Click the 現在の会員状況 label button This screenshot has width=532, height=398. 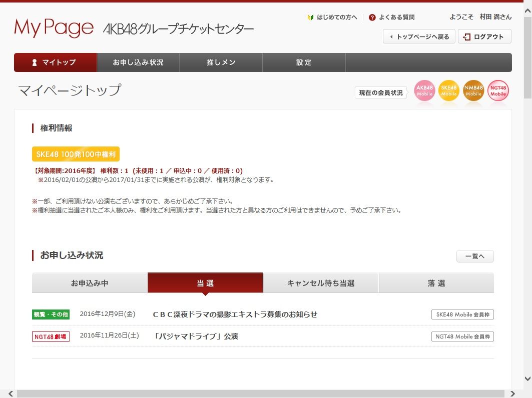(381, 92)
